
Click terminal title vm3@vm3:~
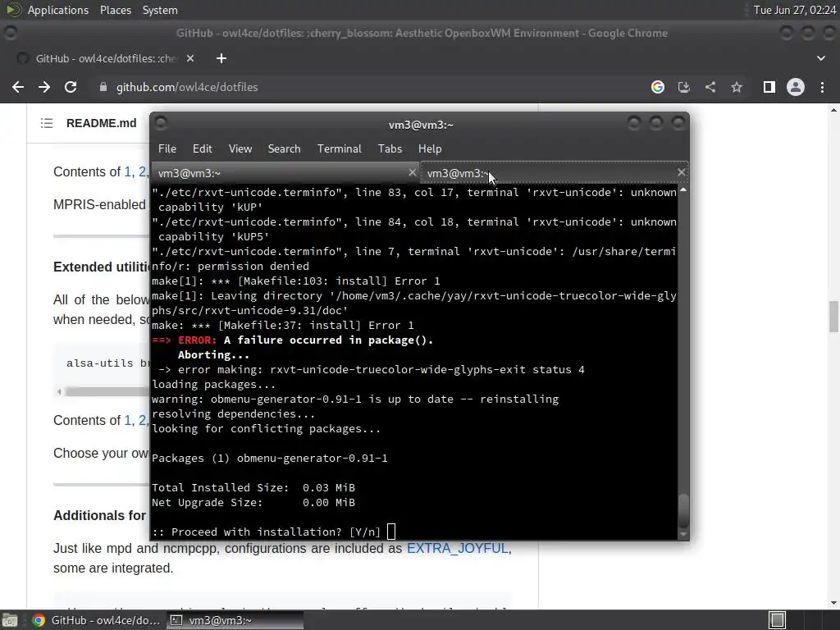tap(421, 125)
